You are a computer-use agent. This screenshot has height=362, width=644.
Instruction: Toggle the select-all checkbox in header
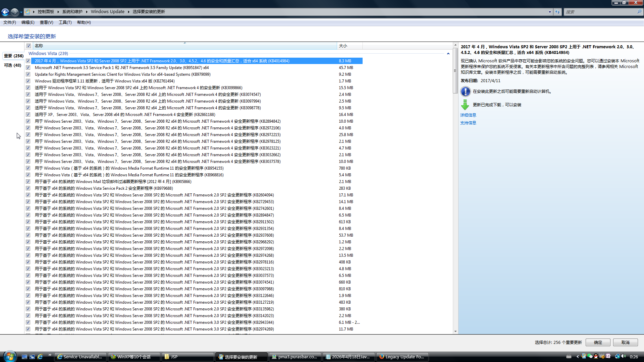29,46
